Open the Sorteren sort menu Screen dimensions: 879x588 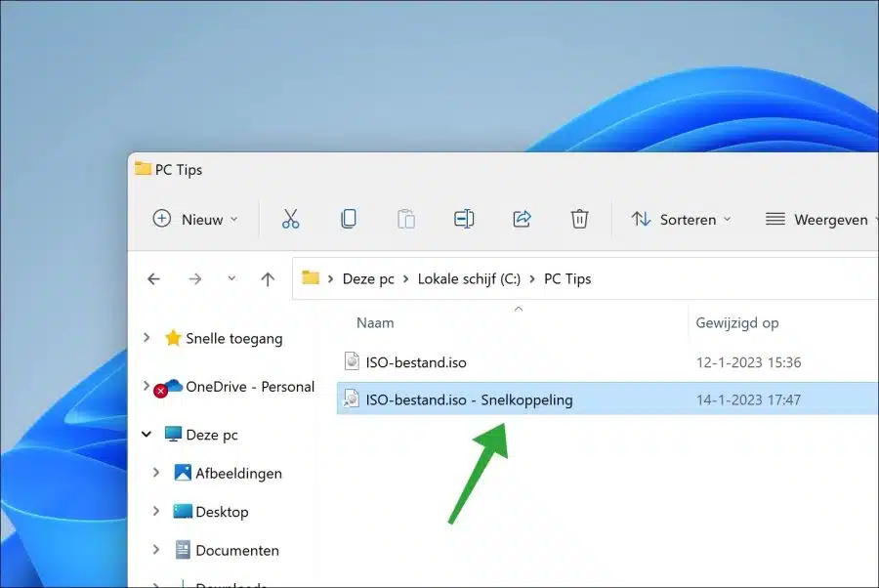tap(681, 219)
